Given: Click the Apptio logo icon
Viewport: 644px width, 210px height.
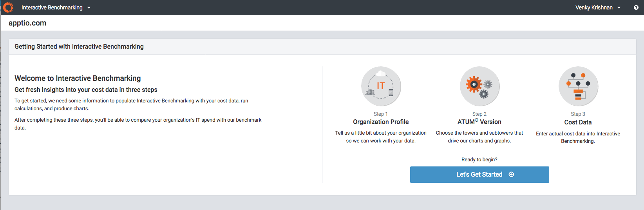Looking at the screenshot, I should tap(8, 7).
